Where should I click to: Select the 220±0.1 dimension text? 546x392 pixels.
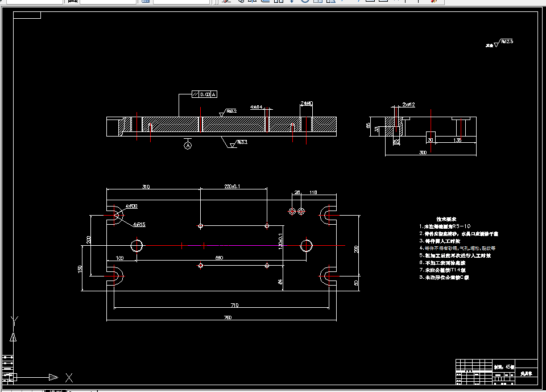(x=232, y=187)
